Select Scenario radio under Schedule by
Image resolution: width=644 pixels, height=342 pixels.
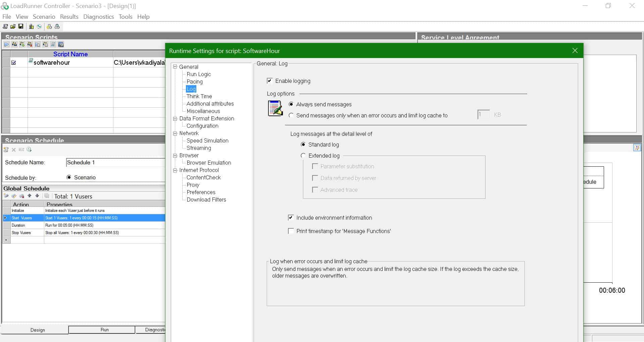[x=69, y=177]
